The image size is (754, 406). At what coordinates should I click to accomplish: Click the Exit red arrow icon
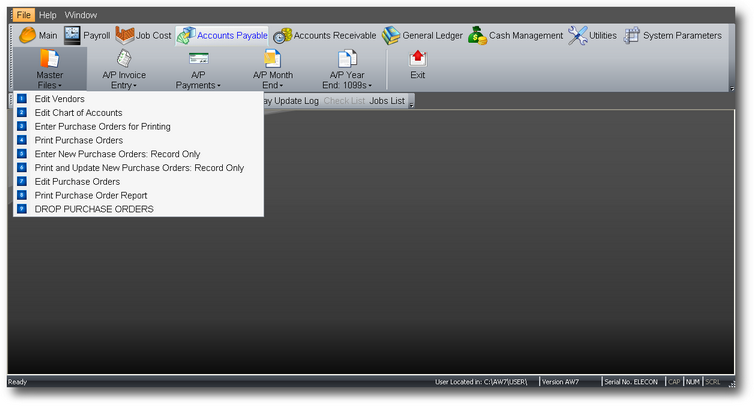[x=417, y=59]
